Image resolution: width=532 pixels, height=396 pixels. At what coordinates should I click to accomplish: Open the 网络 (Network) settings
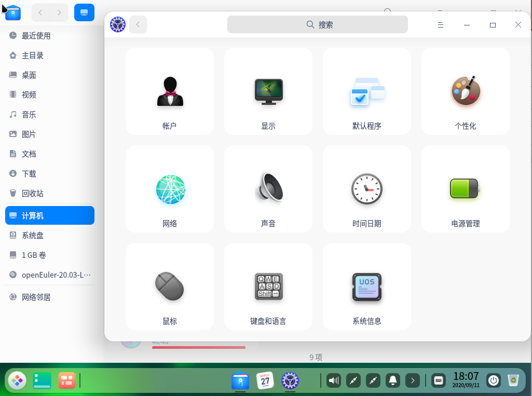tap(170, 189)
